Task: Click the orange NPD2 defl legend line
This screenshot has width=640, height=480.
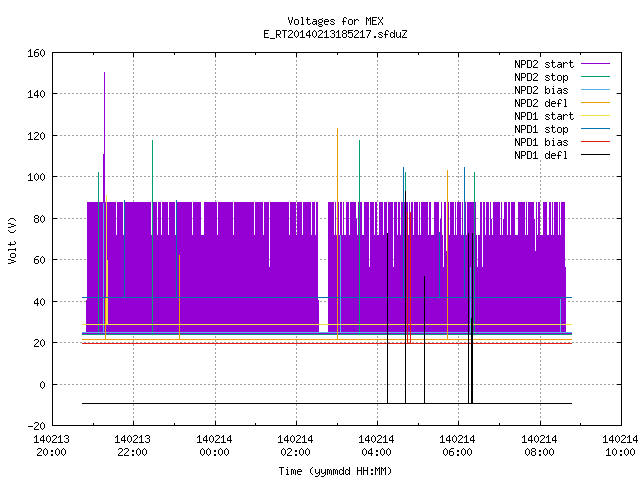Action: (595, 103)
